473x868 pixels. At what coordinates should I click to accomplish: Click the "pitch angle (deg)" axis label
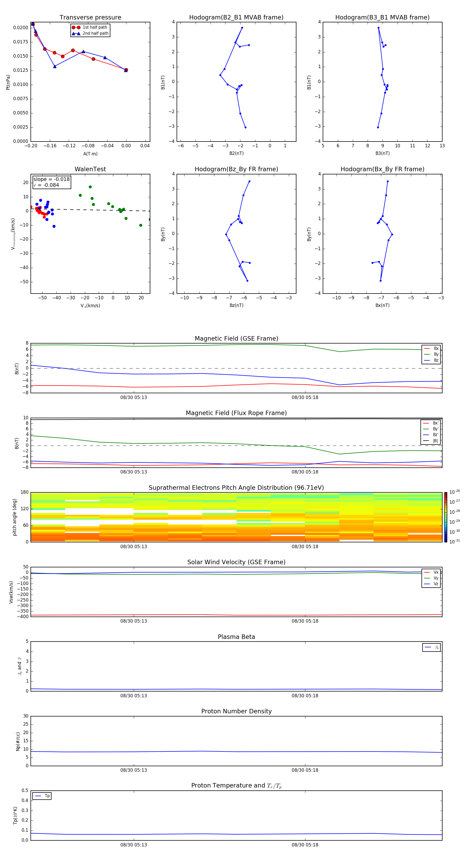point(14,517)
